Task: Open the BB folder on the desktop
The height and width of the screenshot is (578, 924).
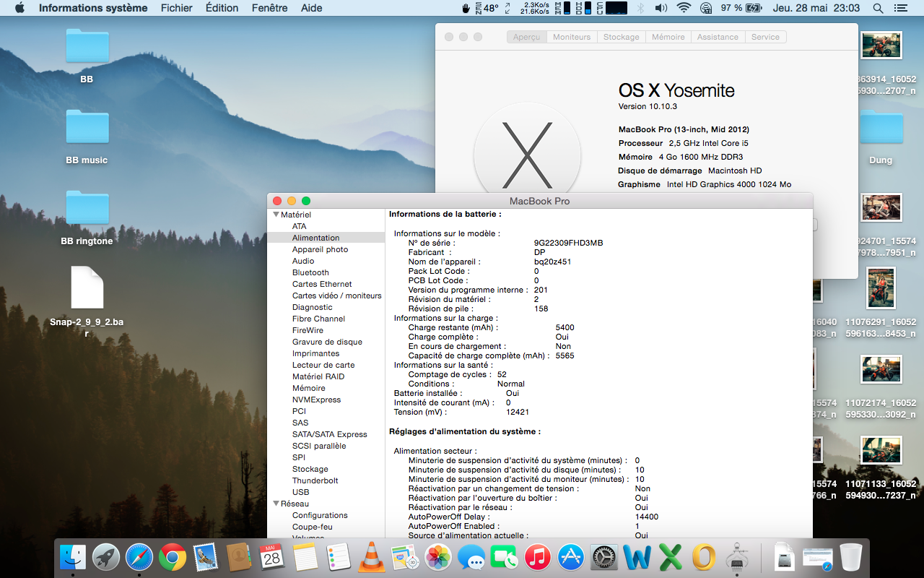Action: pyautogui.click(x=87, y=46)
